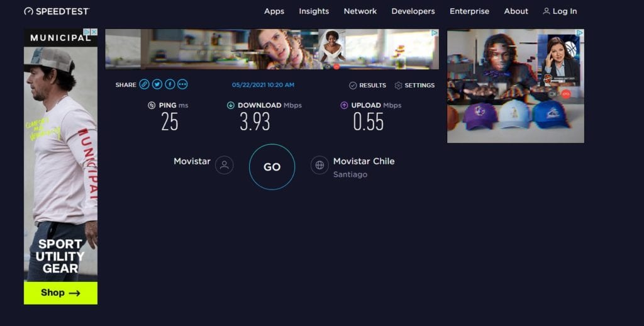Navigate to Enterprise
The height and width of the screenshot is (326, 644).
(x=469, y=11)
